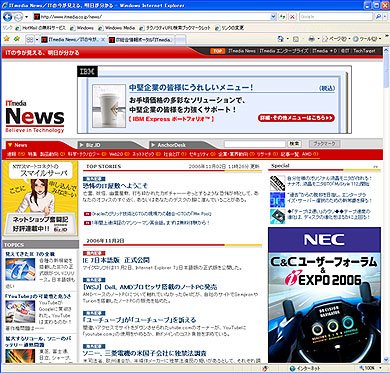
Task: Expand the tab list dropdown arrow
Action: click(36, 40)
